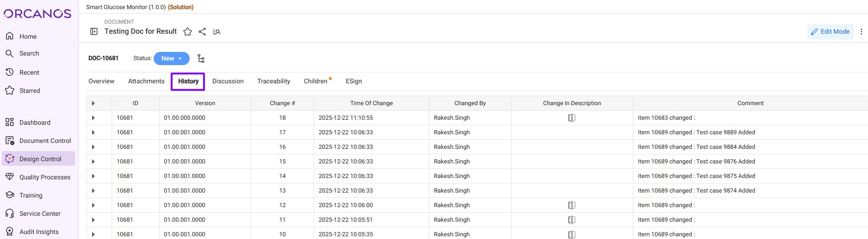
Task: Open the hierarchy tree icon near status
Action: pyautogui.click(x=201, y=59)
